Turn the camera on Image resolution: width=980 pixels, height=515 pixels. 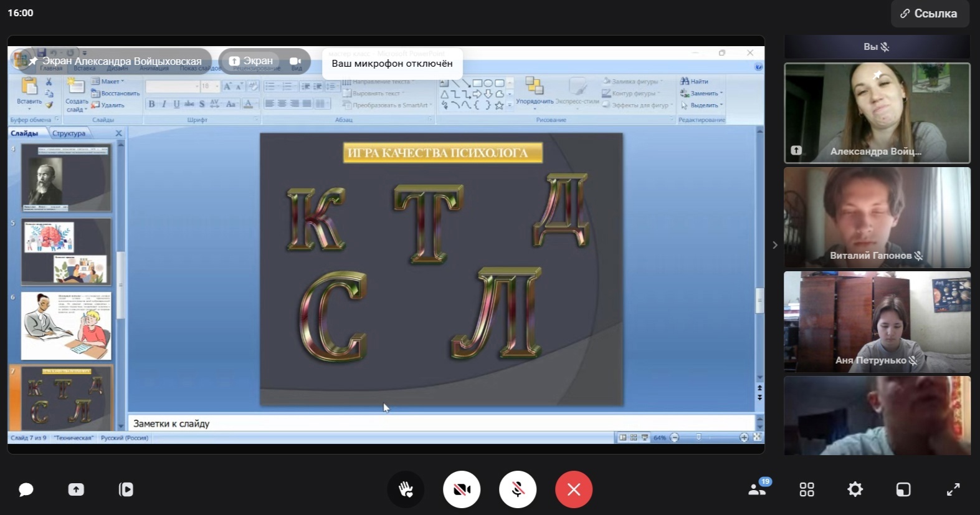(462, 489)
